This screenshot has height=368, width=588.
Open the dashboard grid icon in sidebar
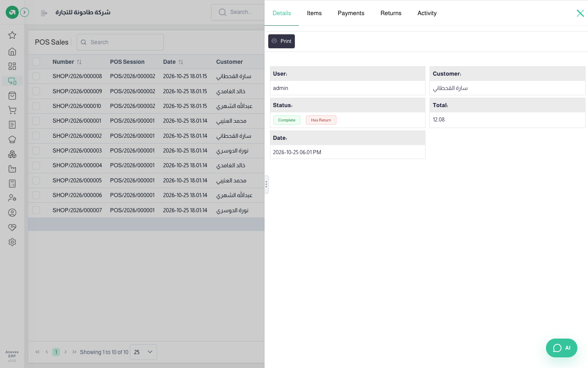click(12, 66)
